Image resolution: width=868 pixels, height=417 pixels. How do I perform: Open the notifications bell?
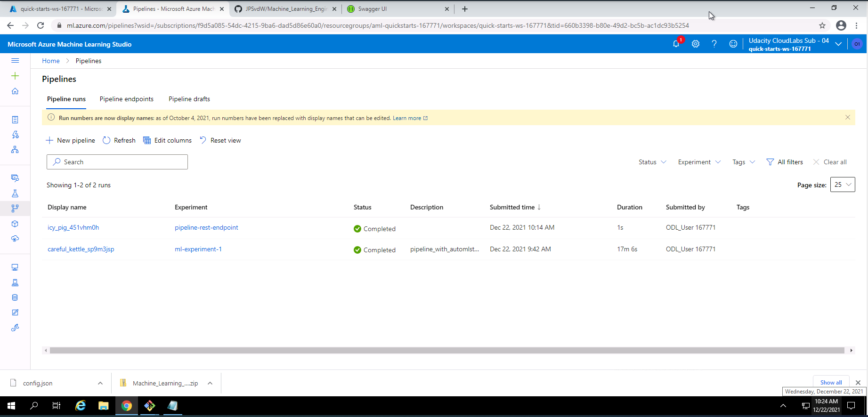(x=676, y=44)
